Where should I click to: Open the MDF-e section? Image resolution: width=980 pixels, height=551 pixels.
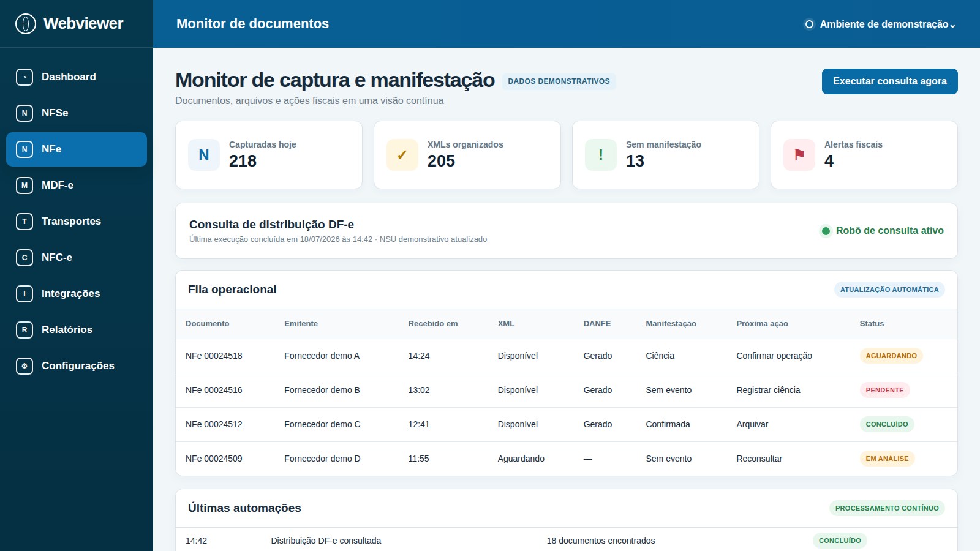77,186
